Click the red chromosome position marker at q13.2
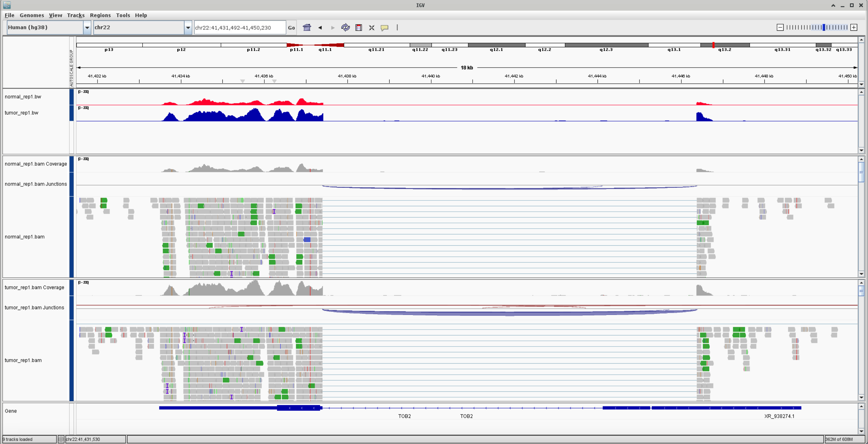Screen dimensions: 868x444 [713, 45]
